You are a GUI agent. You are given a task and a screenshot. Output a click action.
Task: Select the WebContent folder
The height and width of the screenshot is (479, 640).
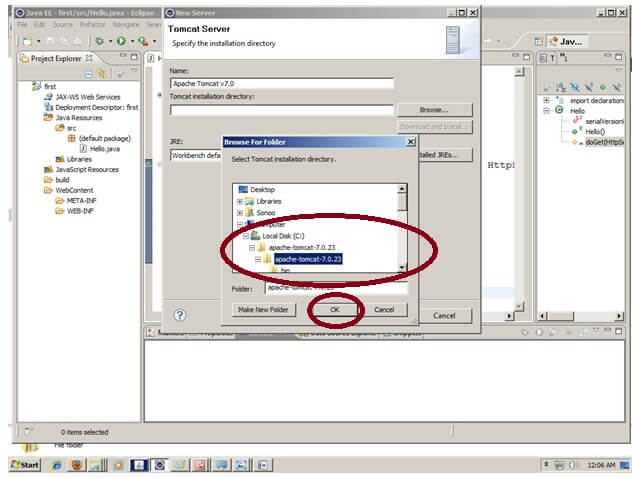(x=74, y=191)
